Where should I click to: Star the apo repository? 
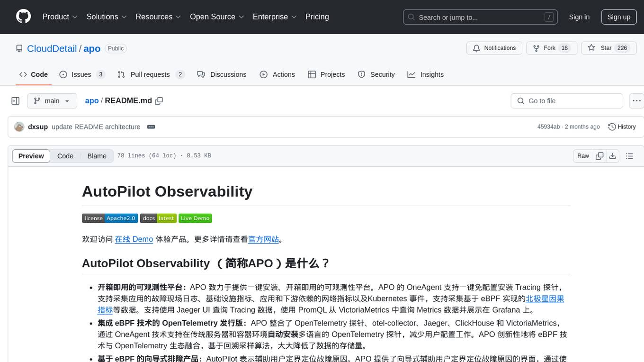point(608,48)
